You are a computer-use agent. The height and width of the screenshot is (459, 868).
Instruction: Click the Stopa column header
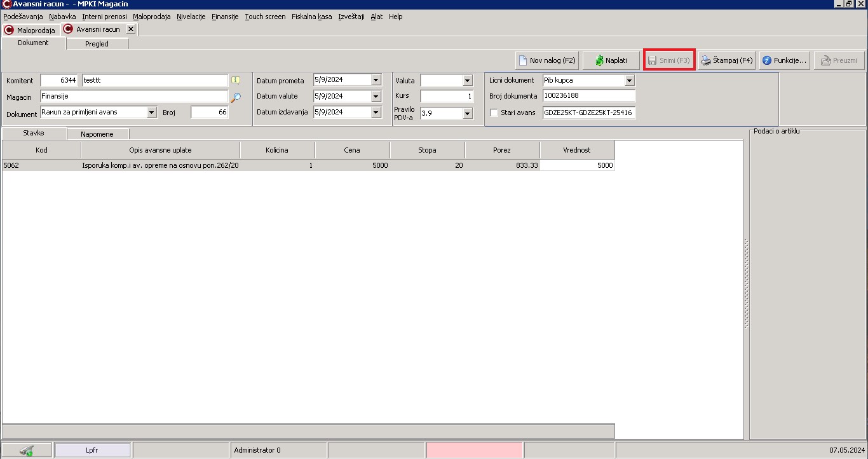427,150
